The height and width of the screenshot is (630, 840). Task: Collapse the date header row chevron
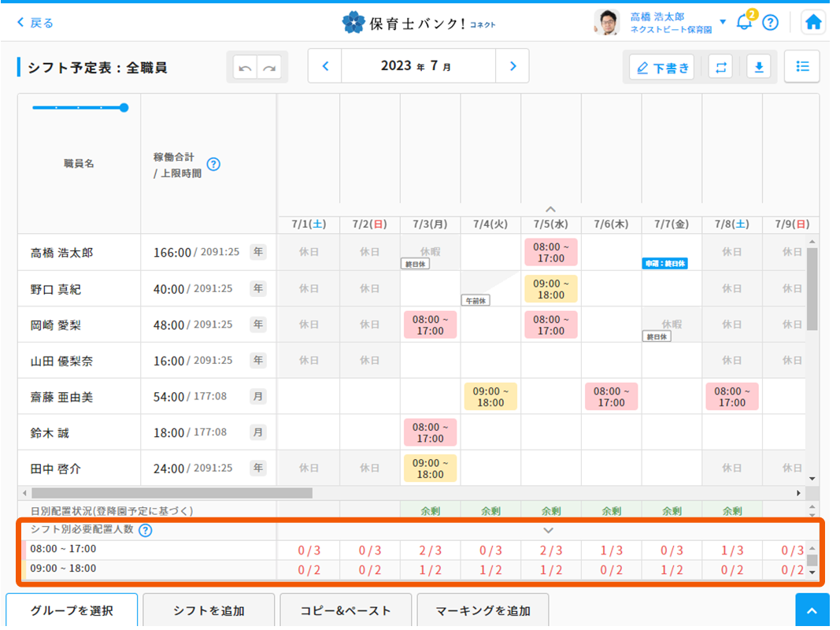tap(550, 209)
